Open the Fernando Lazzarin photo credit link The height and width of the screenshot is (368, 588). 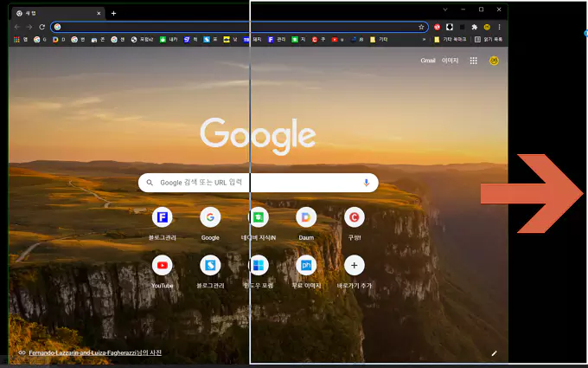pyautogui.click(x=95, y=352)
